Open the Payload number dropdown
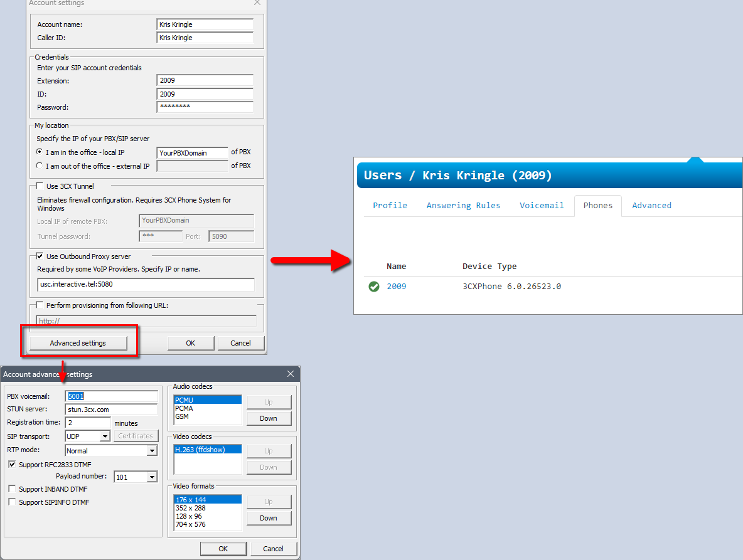Screen dimensions: 743x560 [x=151, y=477]
